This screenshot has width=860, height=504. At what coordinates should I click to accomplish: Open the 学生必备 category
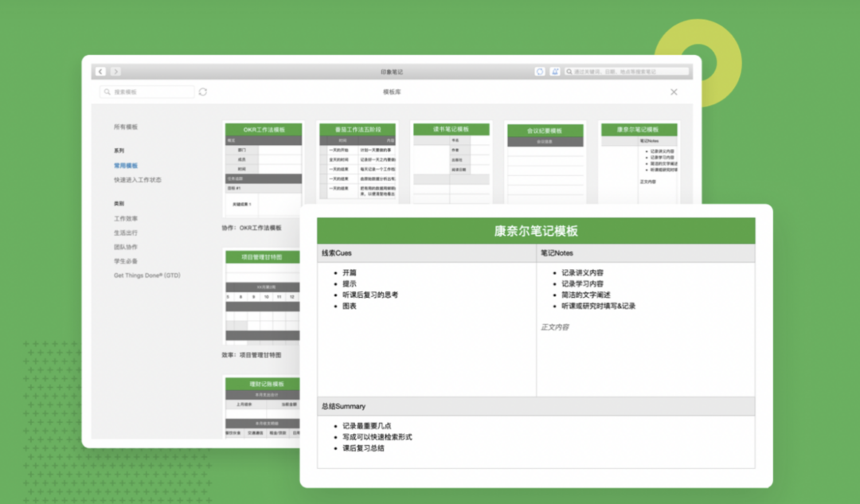coord(126,261)
